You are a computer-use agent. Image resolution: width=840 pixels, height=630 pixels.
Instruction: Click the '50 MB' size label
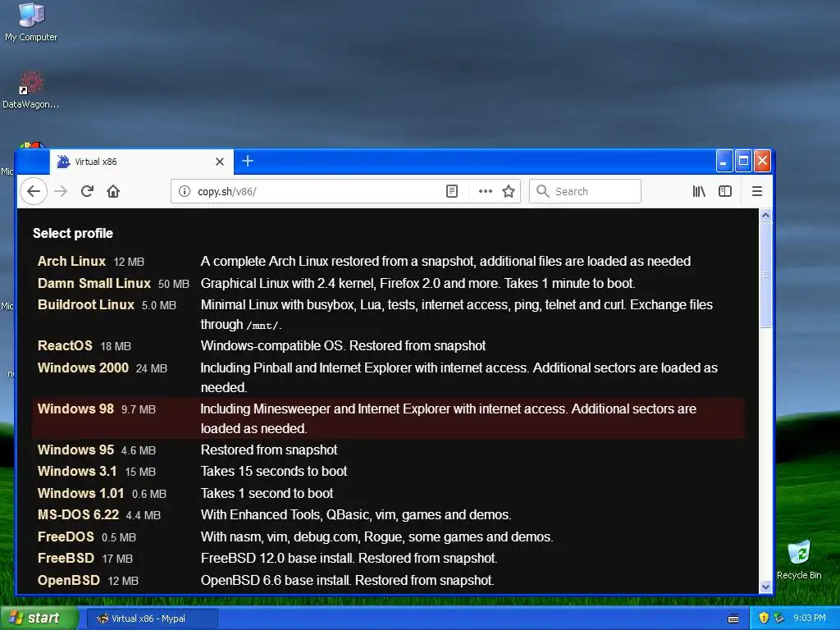(x=174, y=284)
